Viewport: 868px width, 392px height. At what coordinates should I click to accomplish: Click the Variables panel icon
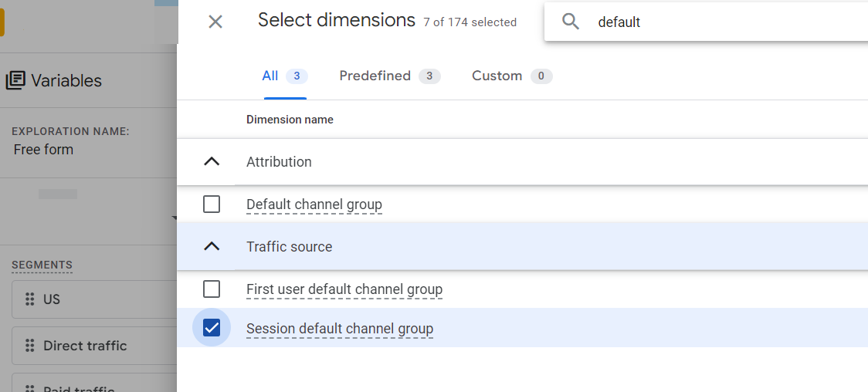tap(15, 80)
